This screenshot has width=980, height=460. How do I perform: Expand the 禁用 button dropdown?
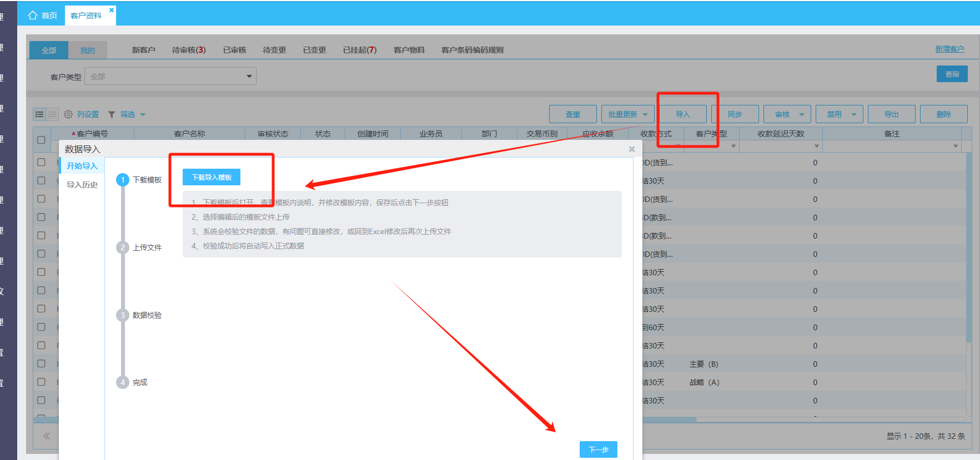pyautogui.click(x=854, y=114)
